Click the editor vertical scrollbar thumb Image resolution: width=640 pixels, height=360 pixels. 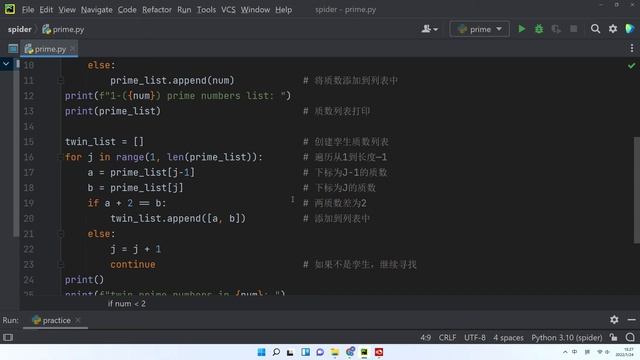[637, 190]
